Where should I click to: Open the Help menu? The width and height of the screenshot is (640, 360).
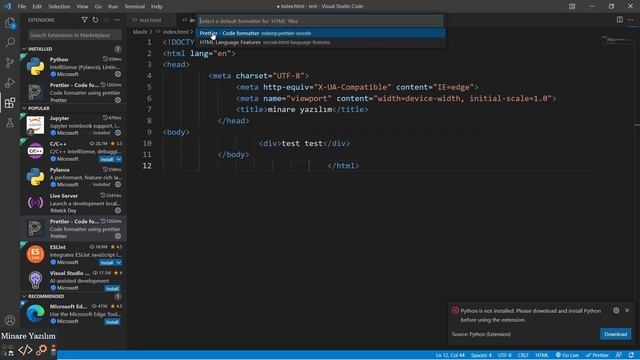click(x=157, y=7)
